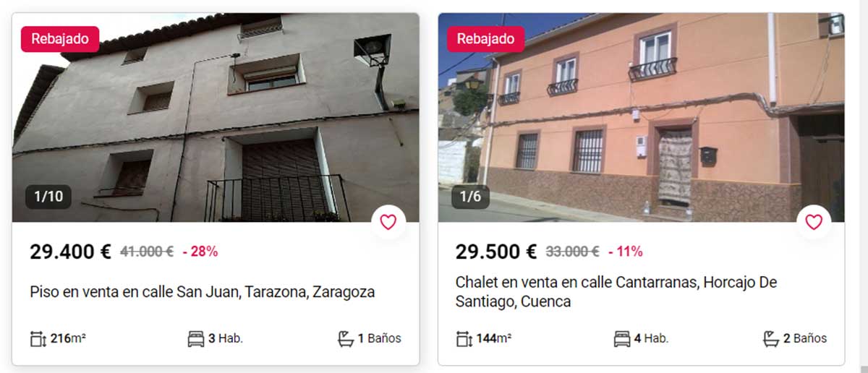Select the 29.400 € price

click(70, 252)
